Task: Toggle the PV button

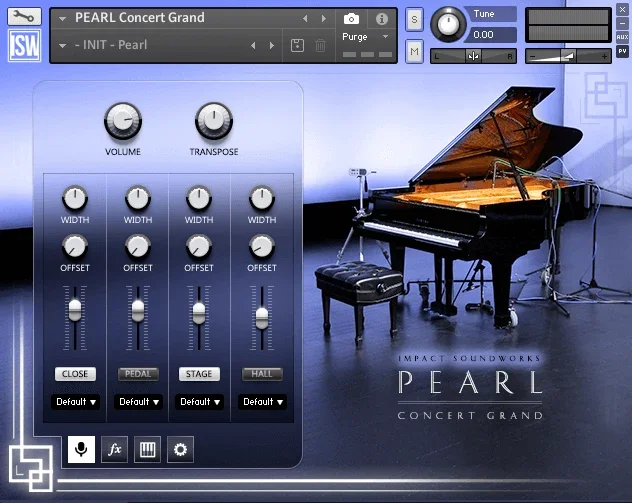Action: click(x=622, y=51)
